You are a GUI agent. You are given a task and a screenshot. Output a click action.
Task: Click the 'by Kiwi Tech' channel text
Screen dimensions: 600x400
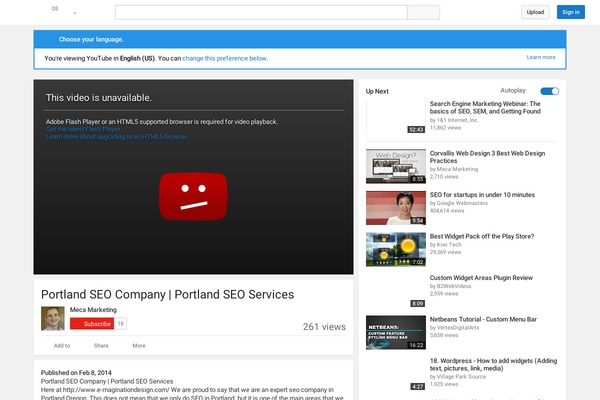point(445,245)
